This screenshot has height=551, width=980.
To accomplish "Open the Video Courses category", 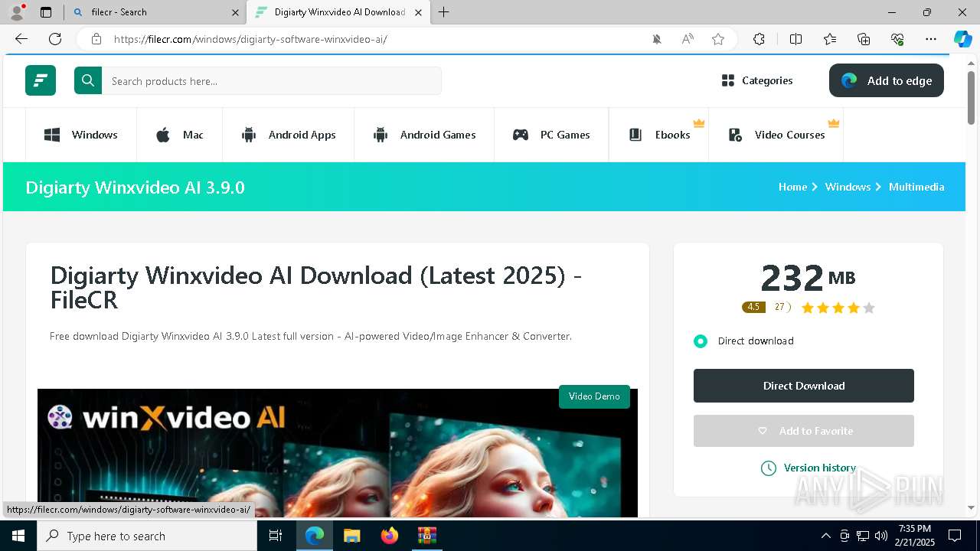I will tap(776, 135).
